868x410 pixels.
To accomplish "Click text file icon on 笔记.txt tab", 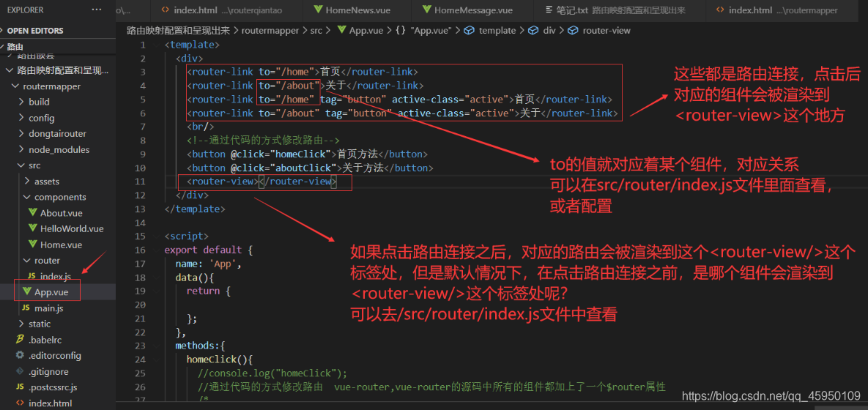I will [549, 10].
